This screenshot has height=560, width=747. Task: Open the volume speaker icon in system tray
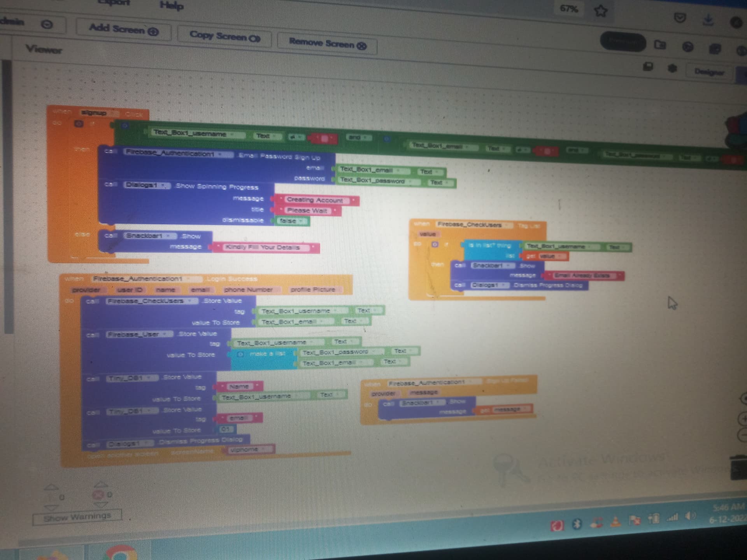click(x=691, y=516)
